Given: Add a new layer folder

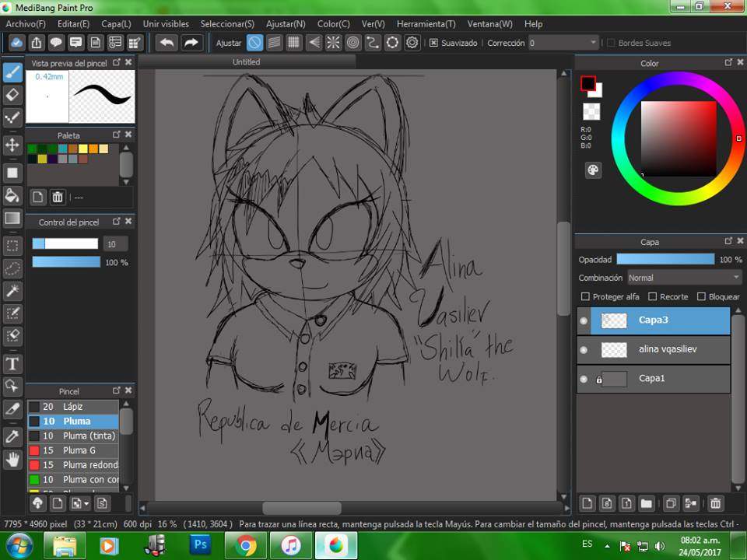Looking at the screenshot, I should [x=647, y=503].
